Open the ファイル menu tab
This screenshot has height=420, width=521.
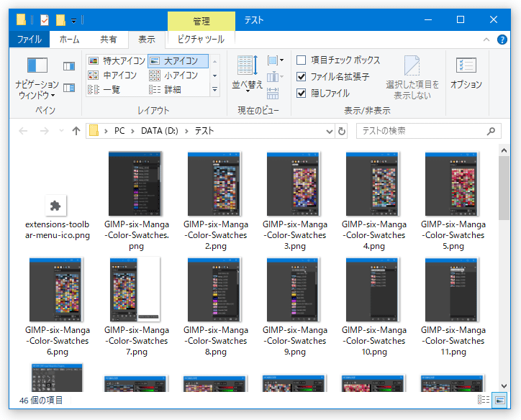tap(30, 40)
